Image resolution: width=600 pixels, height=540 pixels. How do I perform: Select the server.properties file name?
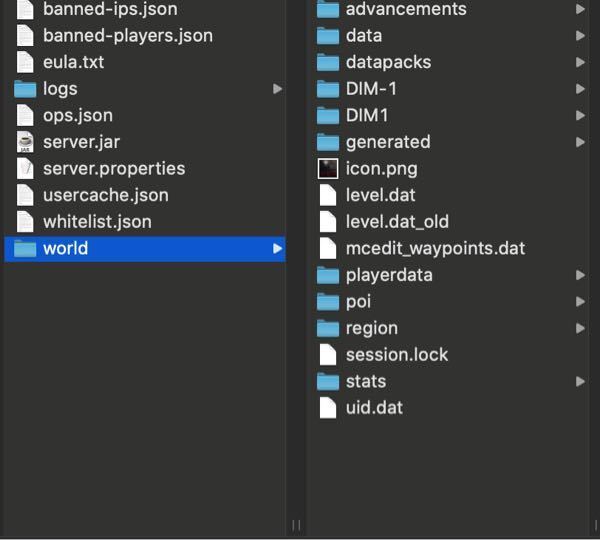tap(114, 169)
